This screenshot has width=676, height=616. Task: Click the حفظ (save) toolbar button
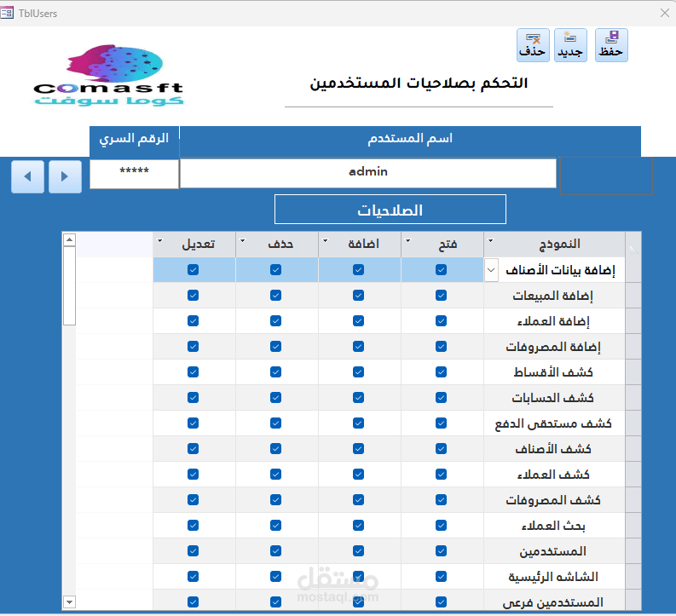point(611,45)
